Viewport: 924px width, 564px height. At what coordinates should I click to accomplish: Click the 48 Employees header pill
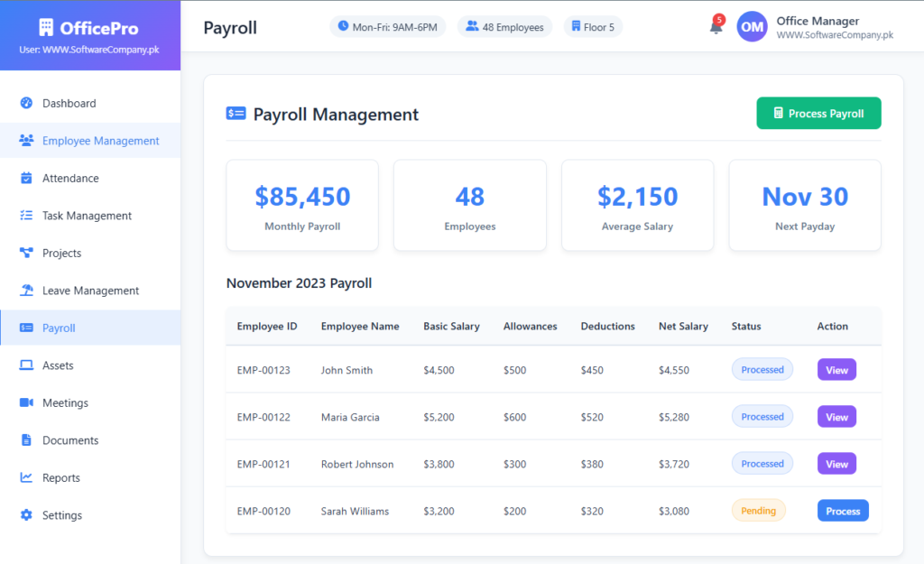(504, 27)
